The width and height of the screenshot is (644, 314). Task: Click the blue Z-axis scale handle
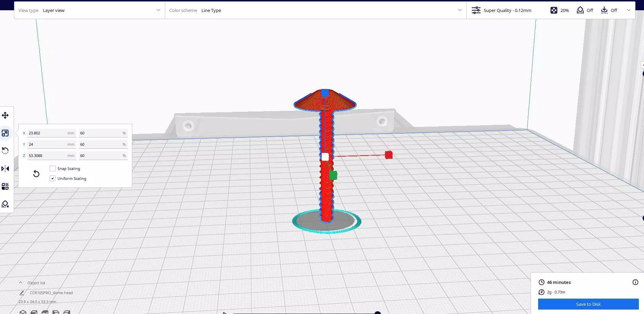(x=325, y=93)
